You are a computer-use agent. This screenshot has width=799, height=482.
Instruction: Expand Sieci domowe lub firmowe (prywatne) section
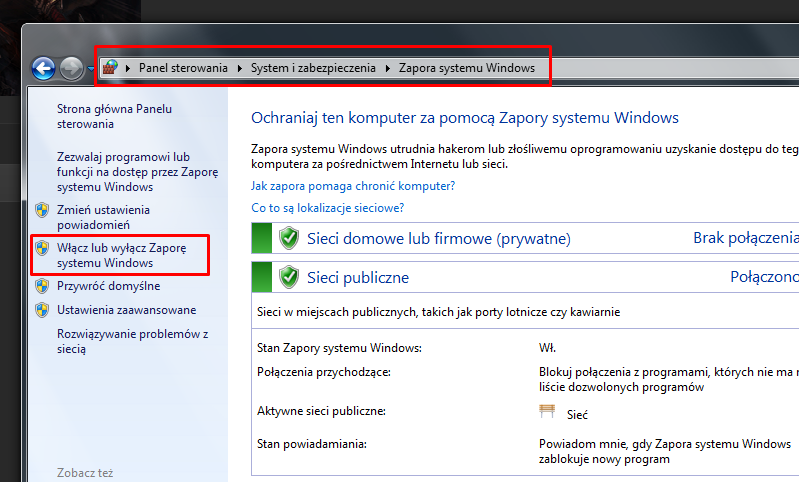point(525,238)
